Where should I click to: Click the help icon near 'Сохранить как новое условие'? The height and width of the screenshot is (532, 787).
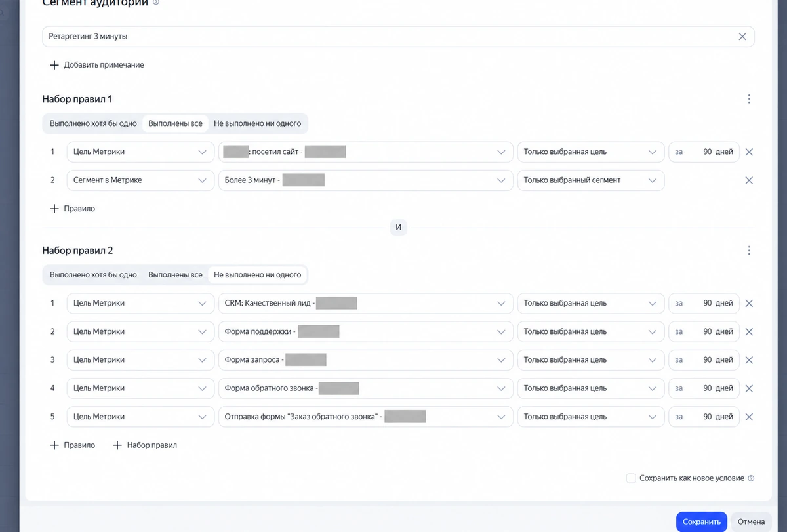pos(751,478)
